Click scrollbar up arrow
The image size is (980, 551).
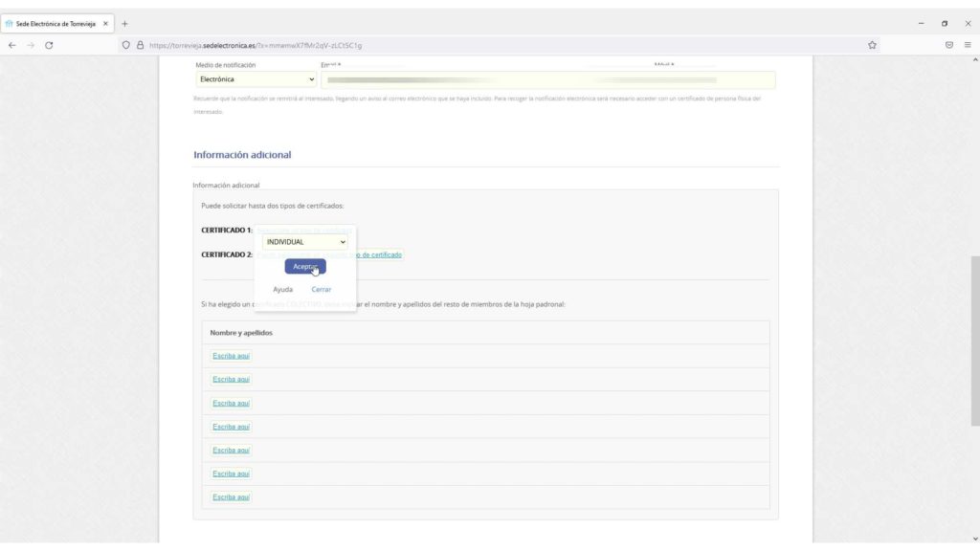coord(975,60)
